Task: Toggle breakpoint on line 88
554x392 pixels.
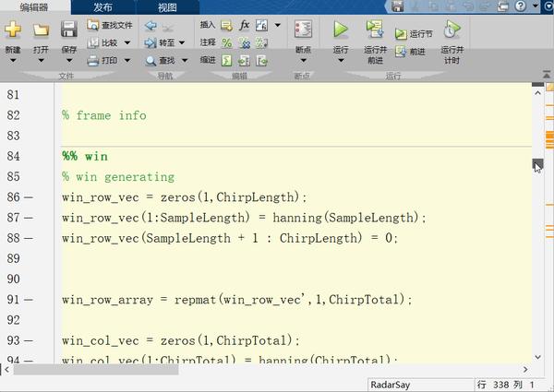Action: coord(29,239)
